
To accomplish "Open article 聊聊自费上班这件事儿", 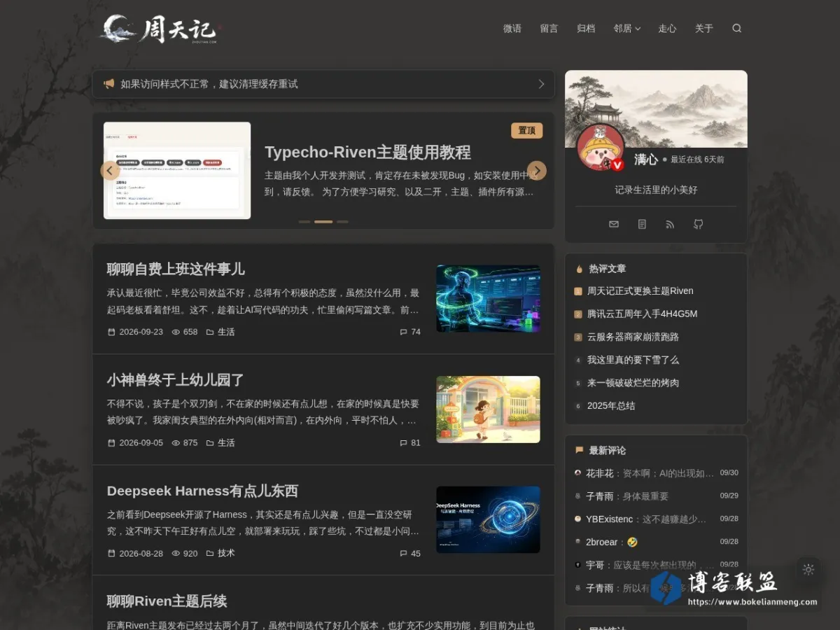I will coord(176,269).
